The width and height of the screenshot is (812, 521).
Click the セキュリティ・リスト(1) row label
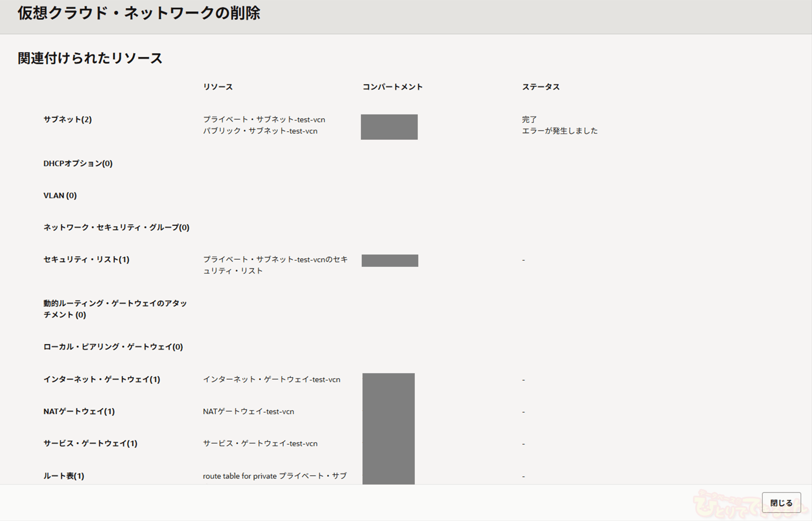point(86,260)
